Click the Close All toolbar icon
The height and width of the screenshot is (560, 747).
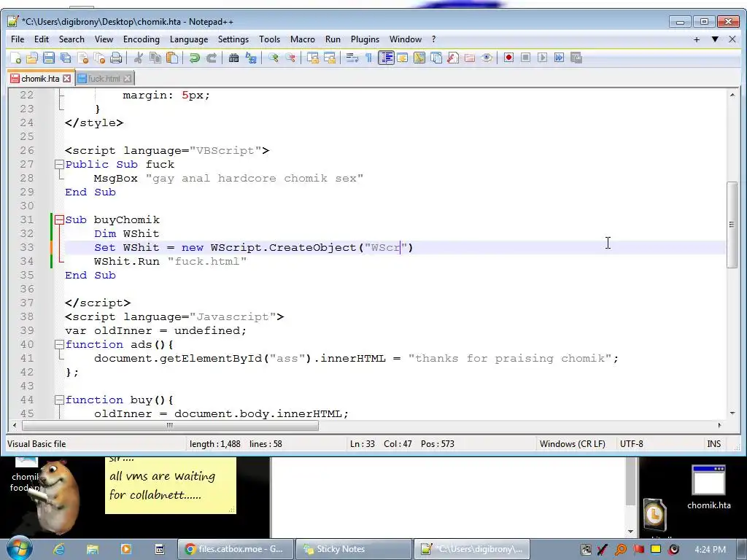pyautogui.click(x=99, y=58)
